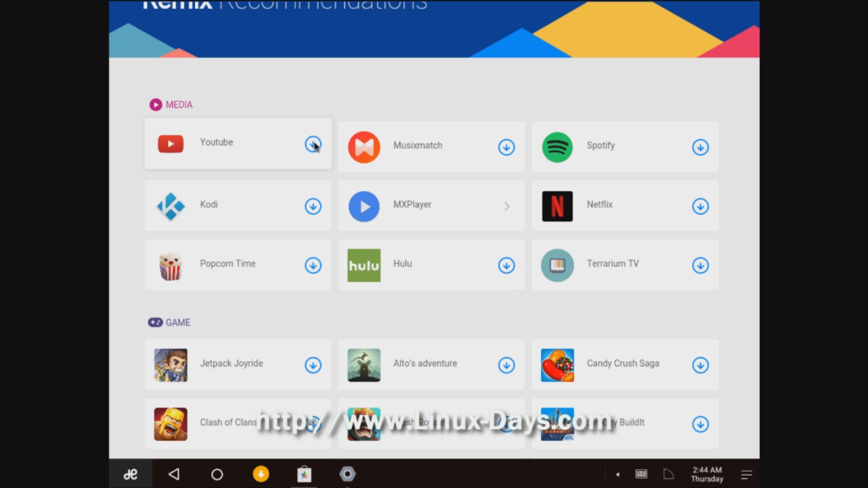Image resolution: width=868 pixels, height=488 pixels.
Task: Download Spotify via its arrow icon
Action: click(700, 147)
